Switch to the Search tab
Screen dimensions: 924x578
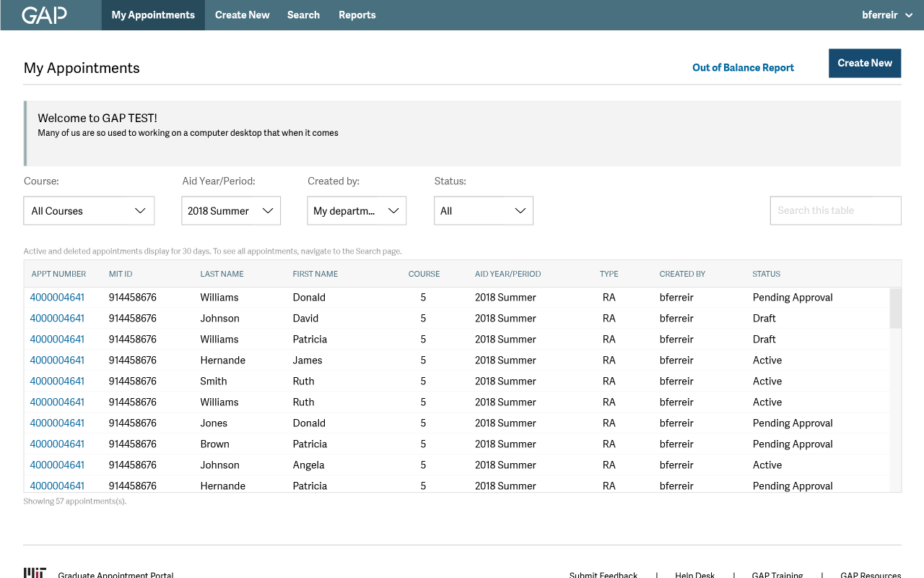click(303, 15)
